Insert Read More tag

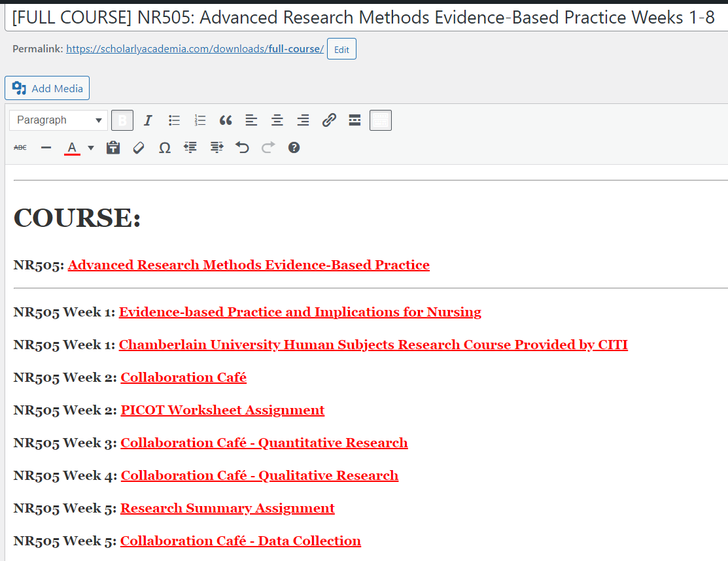point(355,120)
